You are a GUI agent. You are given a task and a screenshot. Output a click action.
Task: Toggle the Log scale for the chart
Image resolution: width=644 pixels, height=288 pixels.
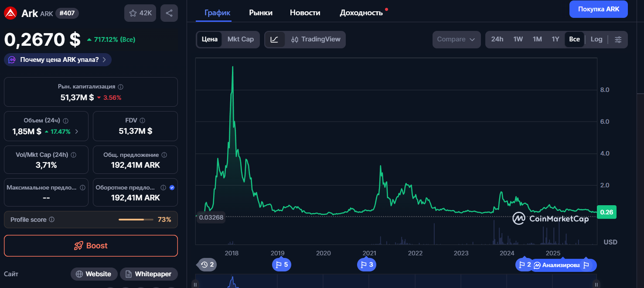coord(596,39)
